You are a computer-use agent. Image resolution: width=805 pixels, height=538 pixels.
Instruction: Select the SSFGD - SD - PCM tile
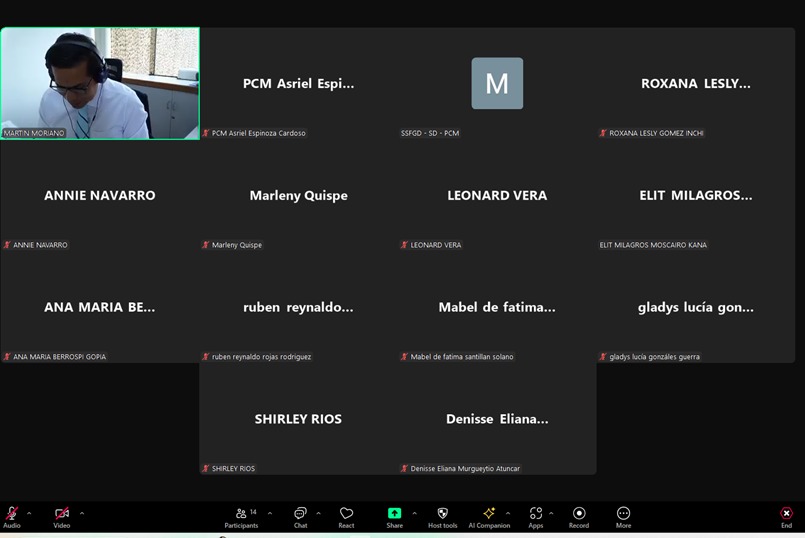[x=497, y=84]
